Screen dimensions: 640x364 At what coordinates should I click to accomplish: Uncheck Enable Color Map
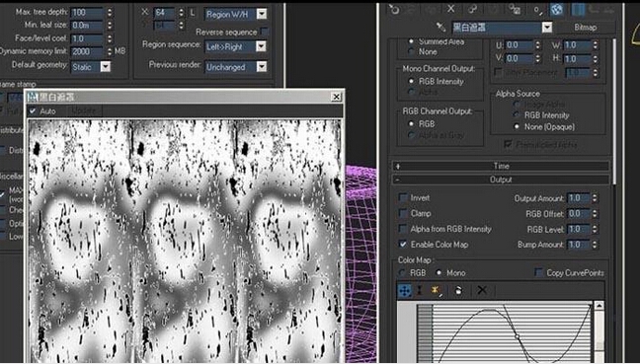[x=403, y=245]
